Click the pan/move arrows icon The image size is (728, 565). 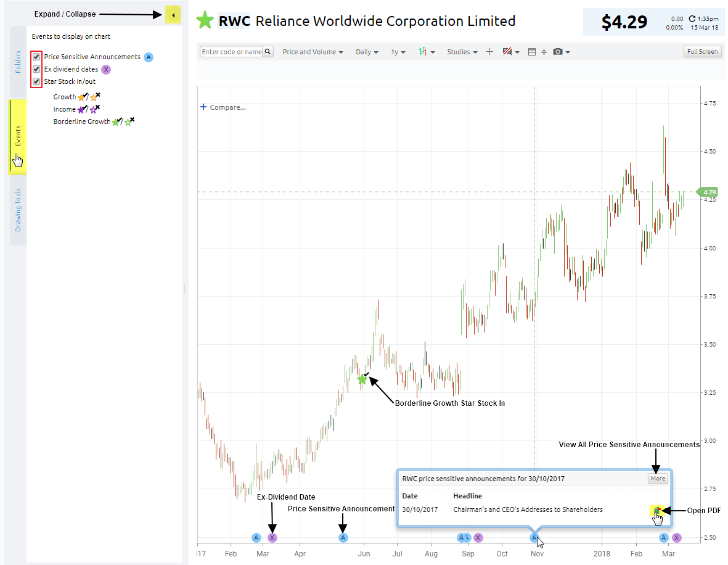pos(544,52)
